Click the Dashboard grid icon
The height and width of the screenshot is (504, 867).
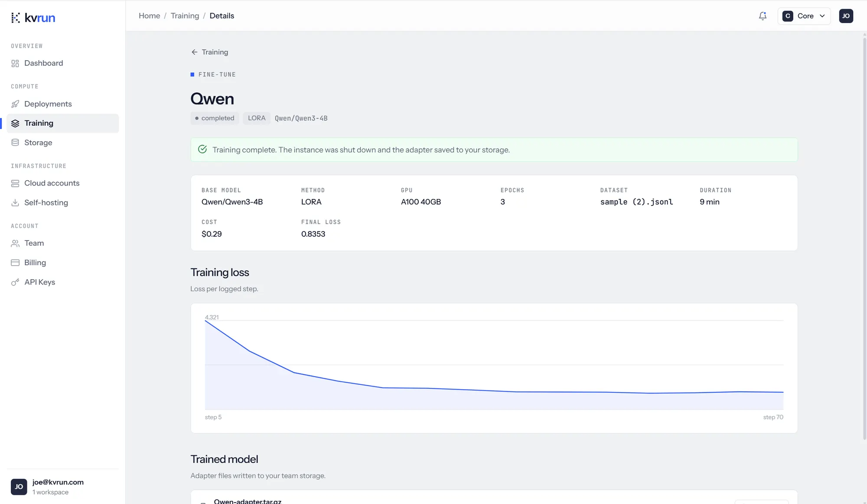point(15,63)
